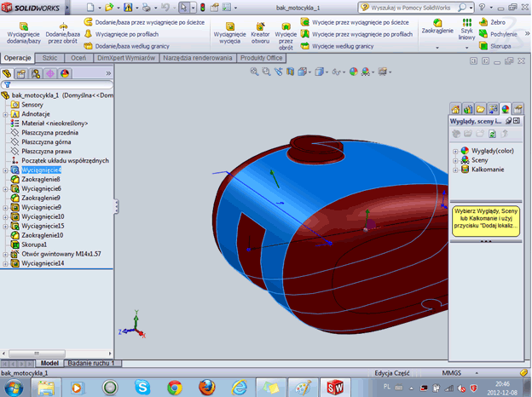The width and height of the screenshot is (532, 397).
Task: Click the feature tree filter field
Action: pyautogui.click(x=57, y=84)
